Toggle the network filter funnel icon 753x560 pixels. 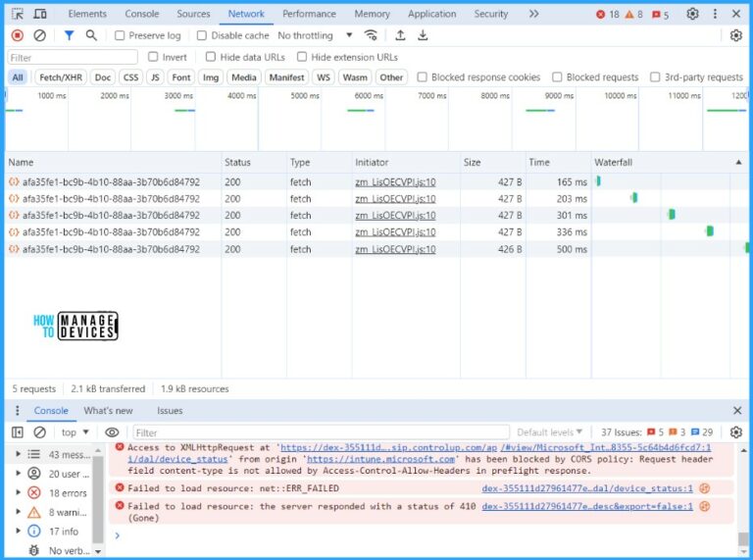pyautogui.click(x=70, y=35)
